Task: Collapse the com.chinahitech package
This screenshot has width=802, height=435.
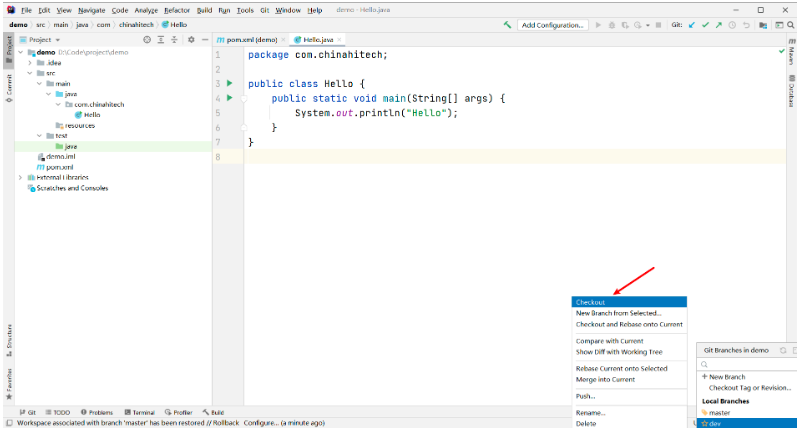Action: [58, 104]
